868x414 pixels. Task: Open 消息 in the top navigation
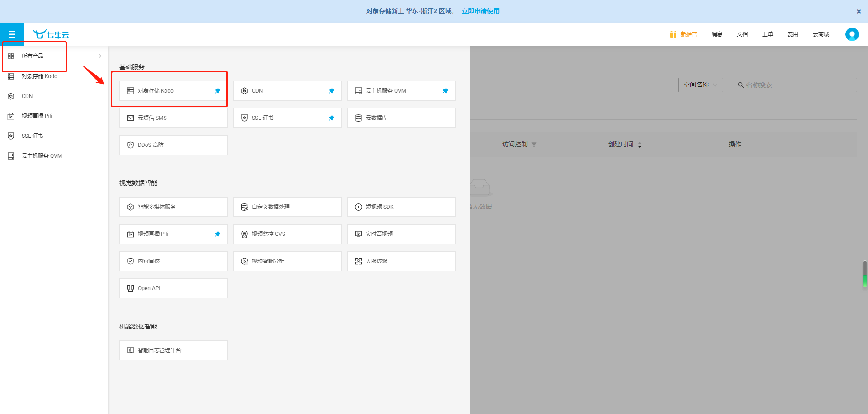(x=717, y=34)
